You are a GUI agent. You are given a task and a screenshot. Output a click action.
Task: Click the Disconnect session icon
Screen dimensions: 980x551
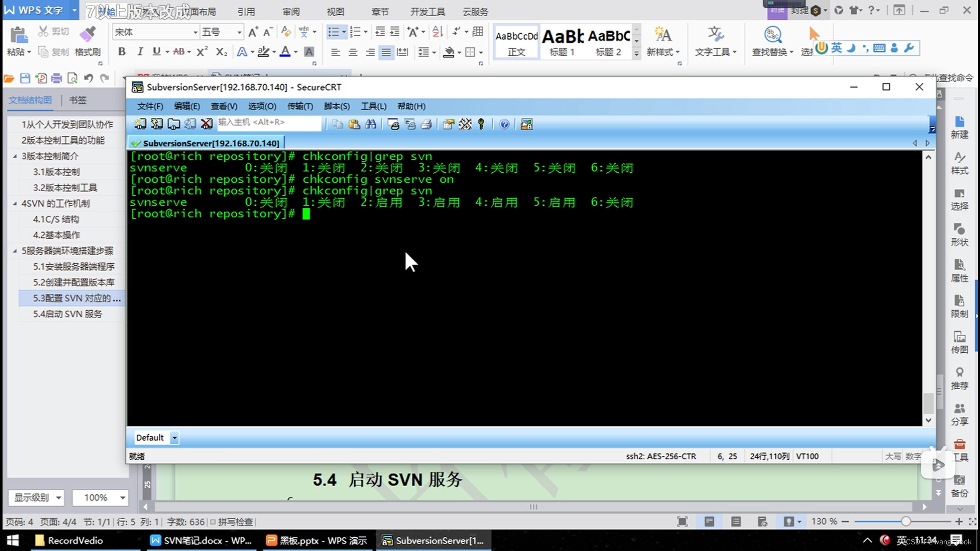(x=206, y=124)
